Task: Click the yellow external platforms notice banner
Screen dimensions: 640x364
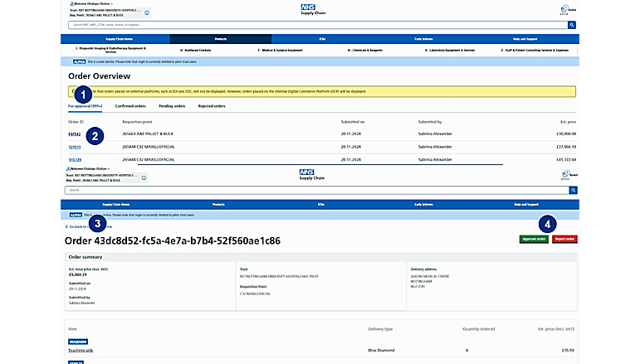Action: coord(322,91)
